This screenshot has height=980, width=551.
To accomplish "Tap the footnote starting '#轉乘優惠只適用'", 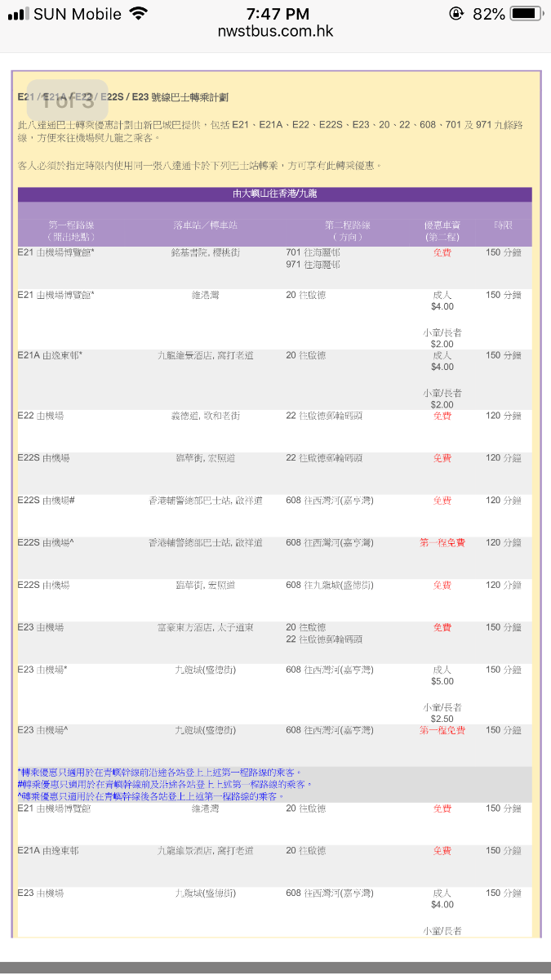I will 166,784.
